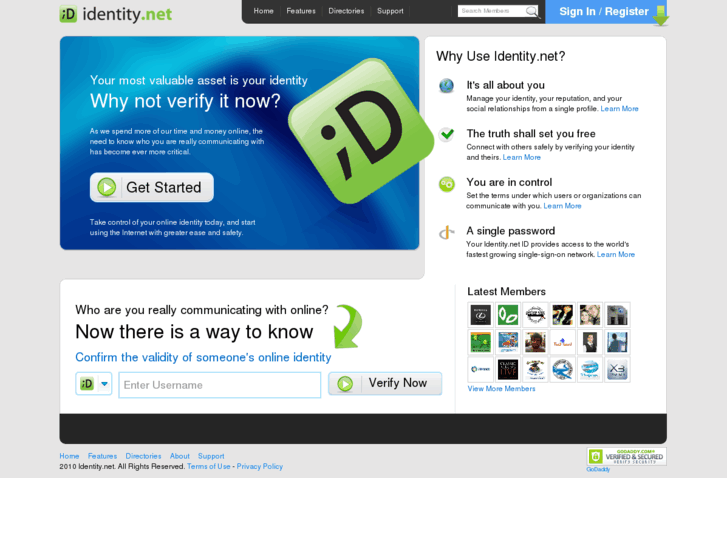Open the green leaves member thumbnail

coord(508,315)
